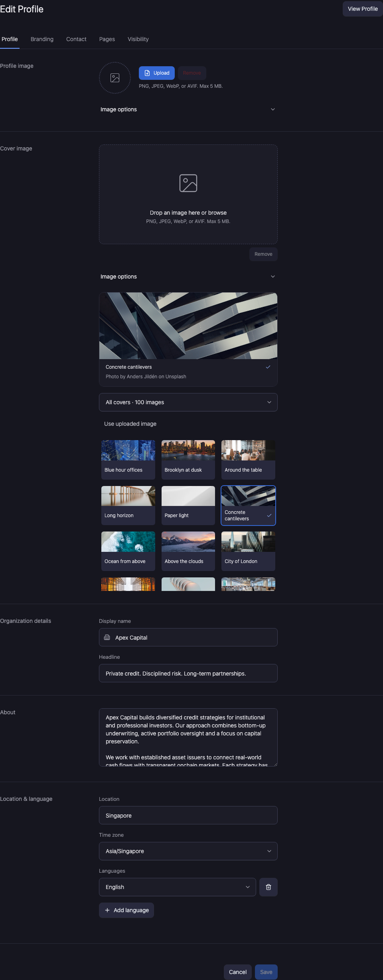Select Concrete cantilevers cover thumbnail
The height and width of the screenshot is (980, 383).
point(248,506)
